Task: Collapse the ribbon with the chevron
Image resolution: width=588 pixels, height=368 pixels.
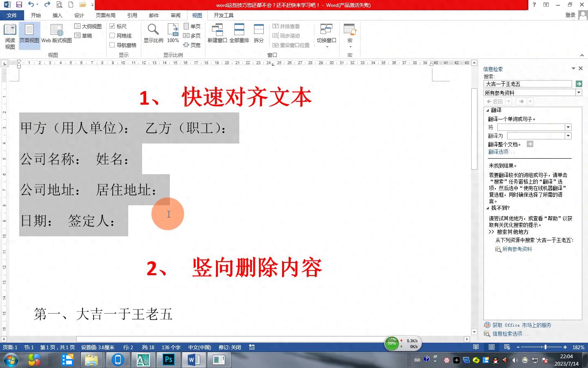Action: pos(582,55)
